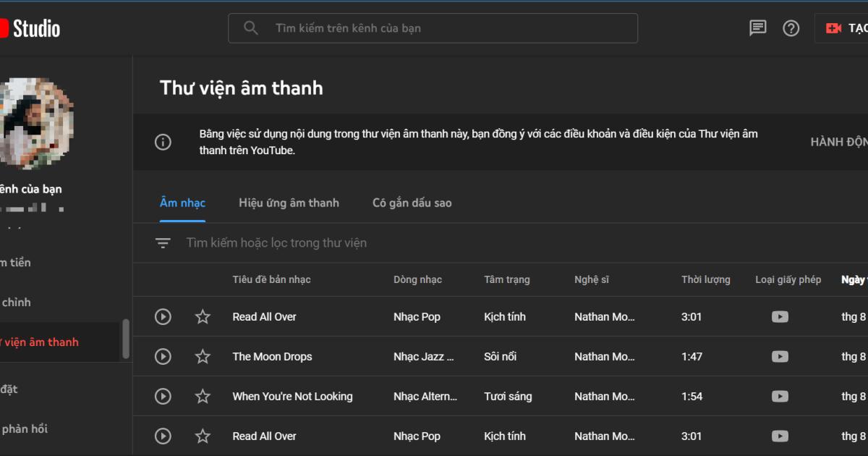Viewport: 868px width, 456px height.
Task: Open the "Có gắn dấu sao" tab
Action: tap(412, 203)
